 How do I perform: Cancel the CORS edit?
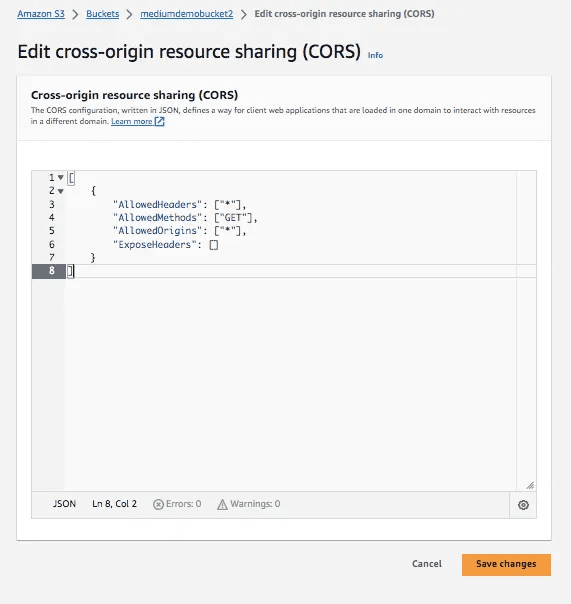[x=427, y=564]
